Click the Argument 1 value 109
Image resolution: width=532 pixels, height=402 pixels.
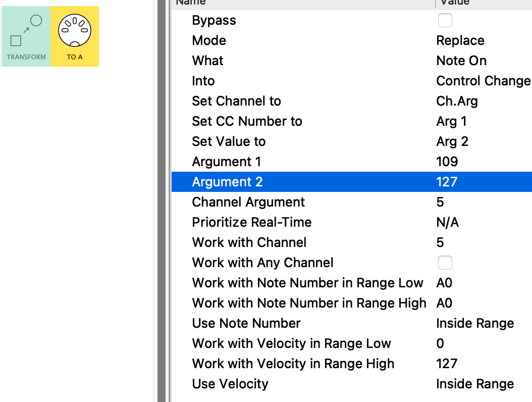[447, 162]
